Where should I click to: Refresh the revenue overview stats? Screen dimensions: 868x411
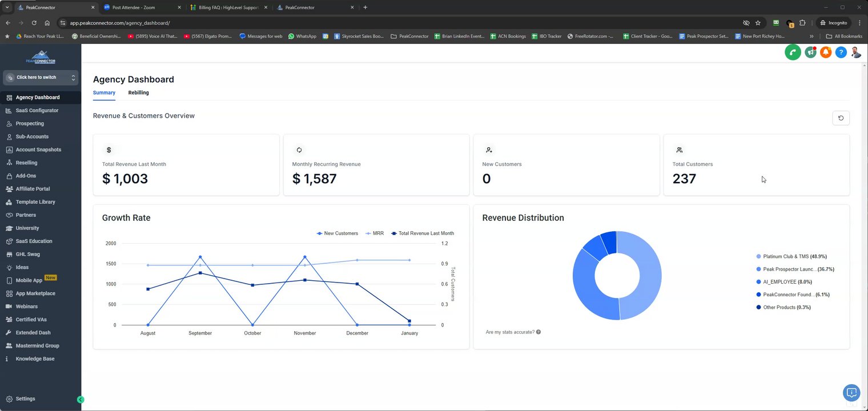pyautogui.click(x=841, y=118)
